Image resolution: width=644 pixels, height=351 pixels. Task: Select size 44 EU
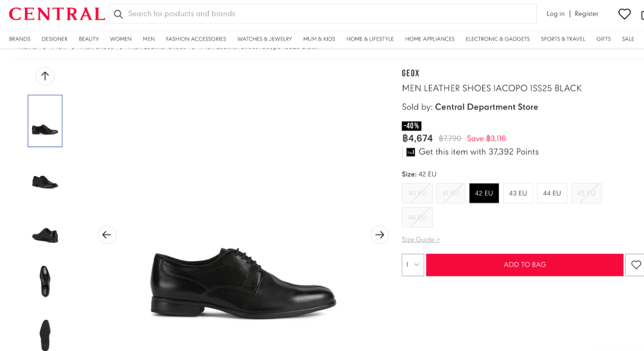(552, 193)
